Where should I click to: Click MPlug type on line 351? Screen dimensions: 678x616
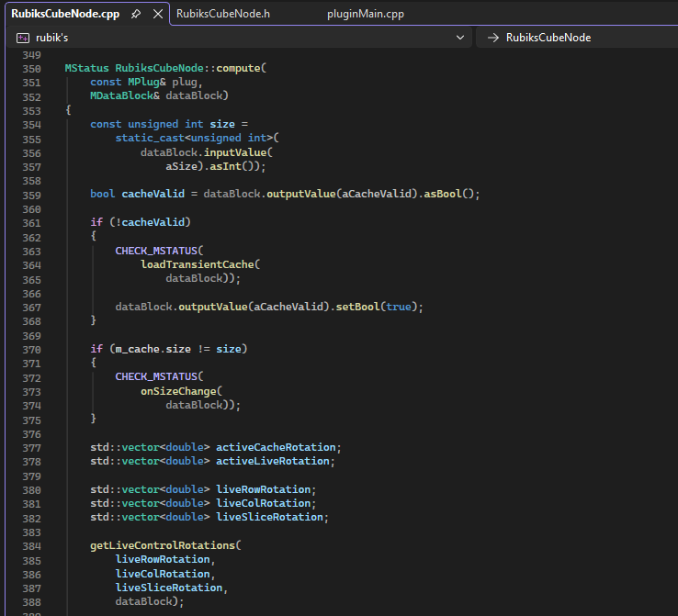(143, 82)
